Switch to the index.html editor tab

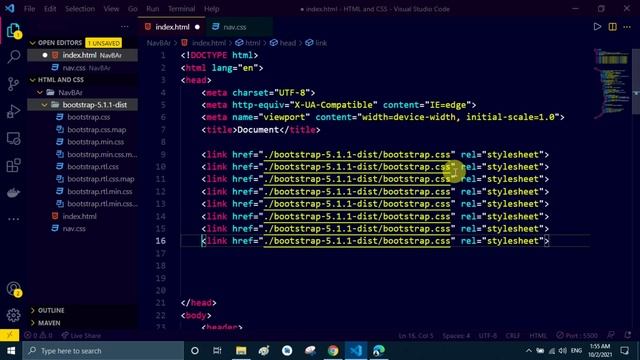pos(172,27)
